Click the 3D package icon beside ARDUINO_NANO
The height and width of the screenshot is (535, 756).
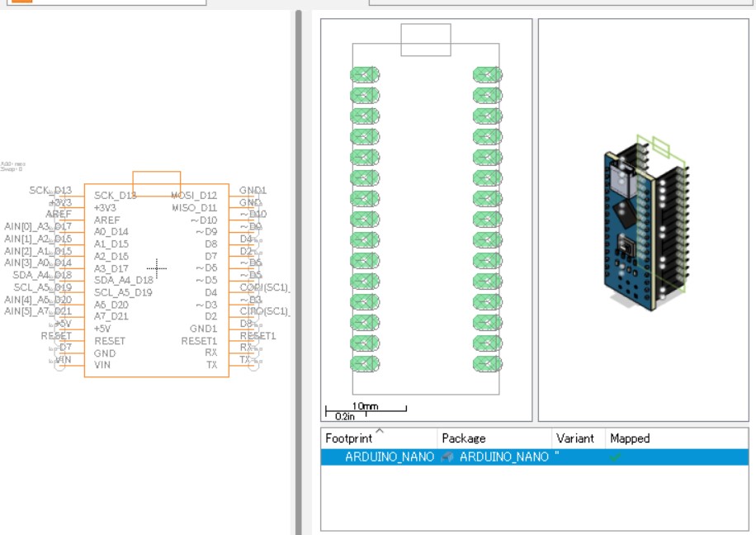coord(447,457)
